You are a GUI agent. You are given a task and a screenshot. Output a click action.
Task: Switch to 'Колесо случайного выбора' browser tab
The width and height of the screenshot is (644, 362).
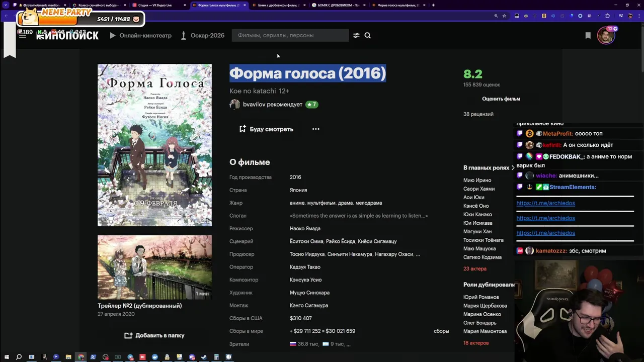tap(98, 5)
